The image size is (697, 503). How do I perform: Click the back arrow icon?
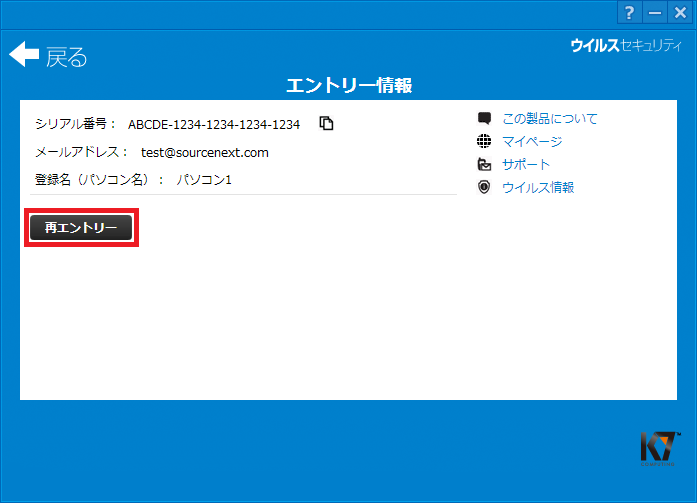(x=24, y=54)
